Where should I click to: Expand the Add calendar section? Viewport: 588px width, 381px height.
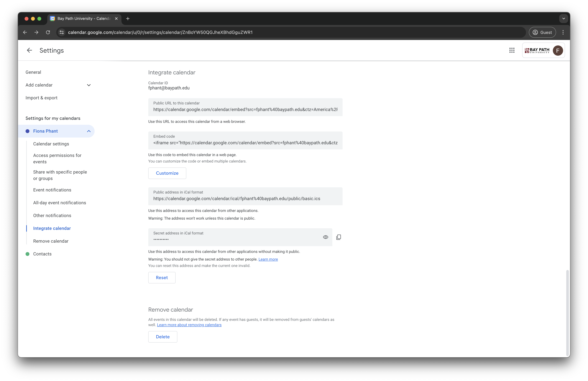coord(89,85)
